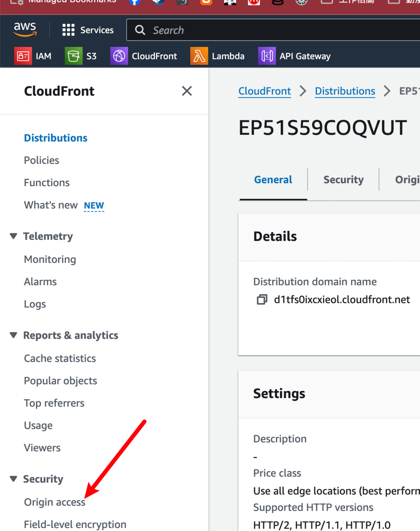Screen dimensions: 420x531
Task: Collapse the Security section in the sidebar
Action: [x=13, y=479]
